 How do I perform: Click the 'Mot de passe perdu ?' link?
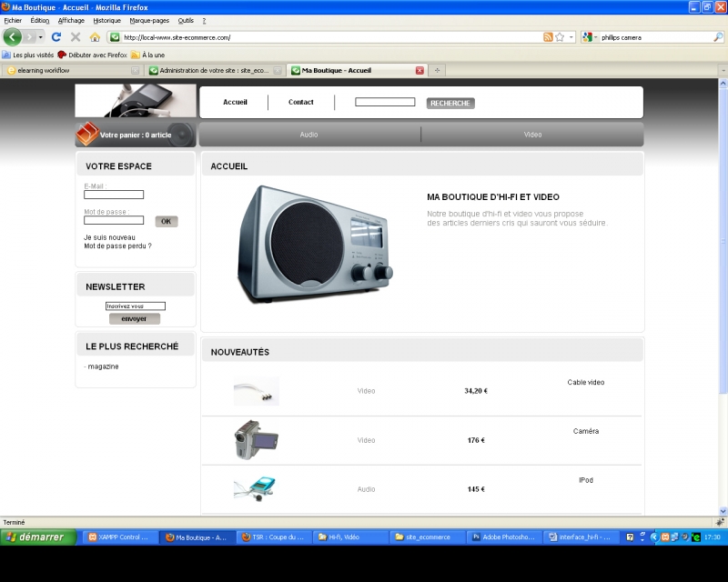pyautogui.click(x=117, y=246)
